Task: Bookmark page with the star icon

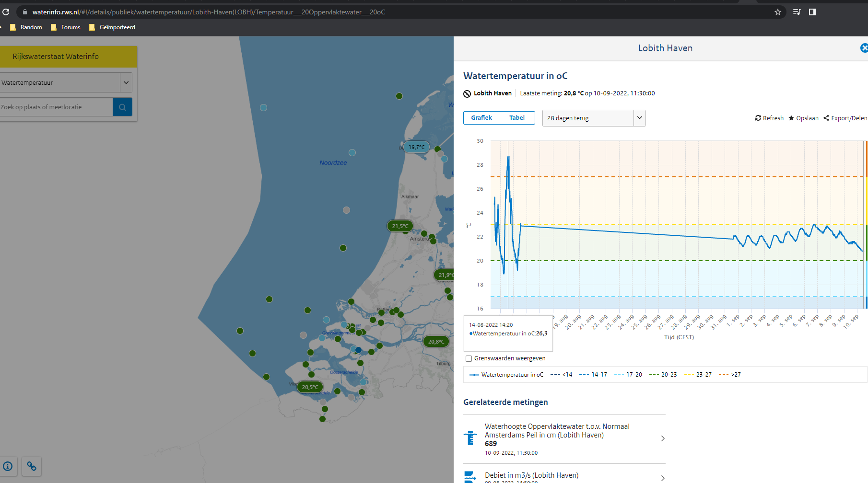Action: (x=777, y=12)
